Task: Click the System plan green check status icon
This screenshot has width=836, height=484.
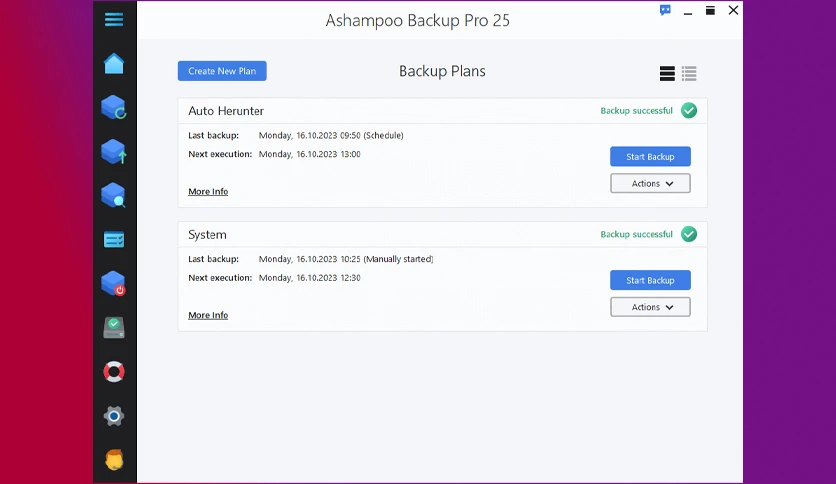Action: coord(689,234)
